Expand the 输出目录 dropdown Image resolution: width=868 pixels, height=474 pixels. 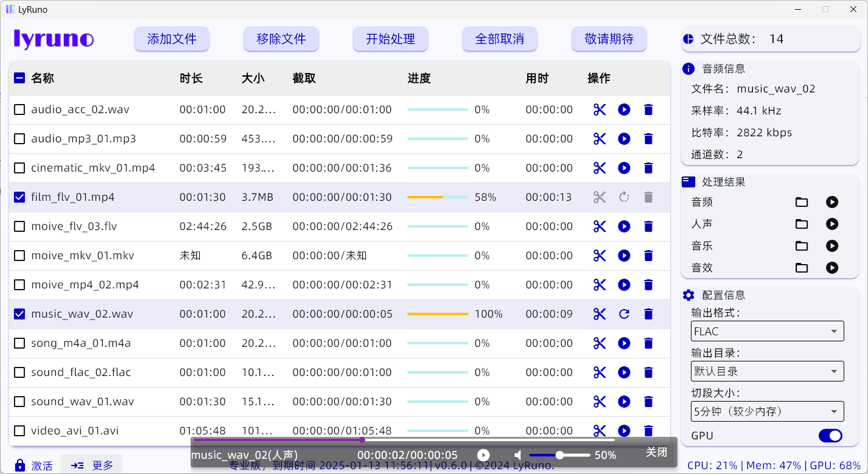(x=766, y=371)
